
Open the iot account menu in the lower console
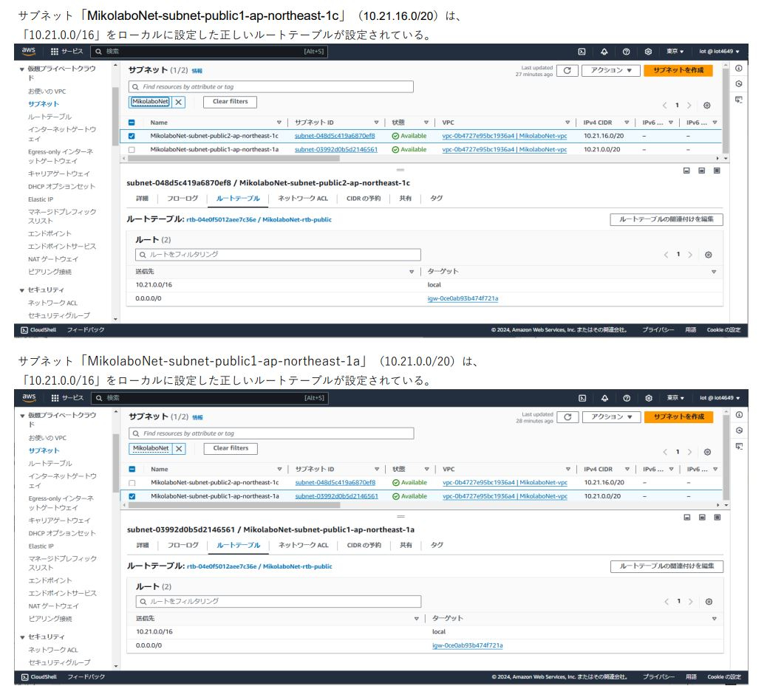coord(720,398)
